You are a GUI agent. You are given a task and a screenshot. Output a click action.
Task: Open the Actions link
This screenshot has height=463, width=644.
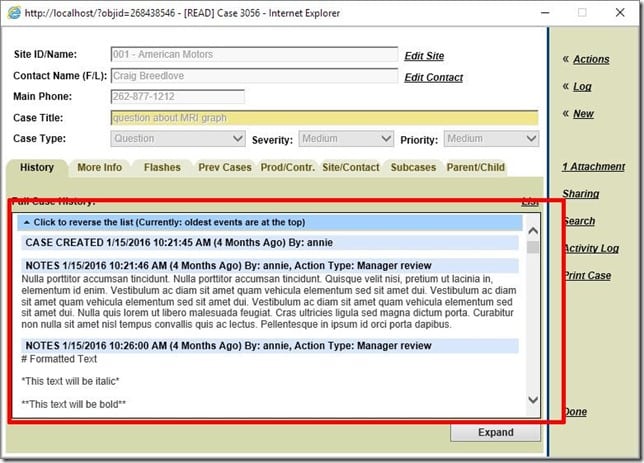pyautogui.click(x=591, y=59)
